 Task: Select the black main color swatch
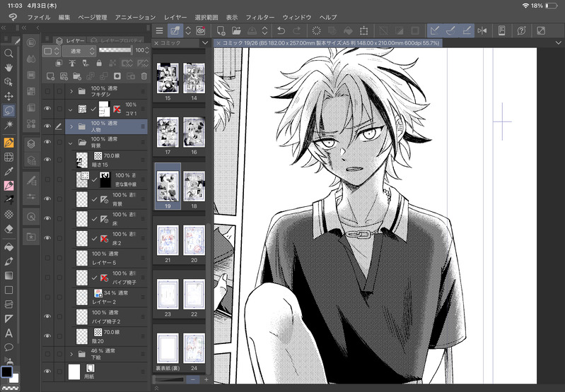6,372
